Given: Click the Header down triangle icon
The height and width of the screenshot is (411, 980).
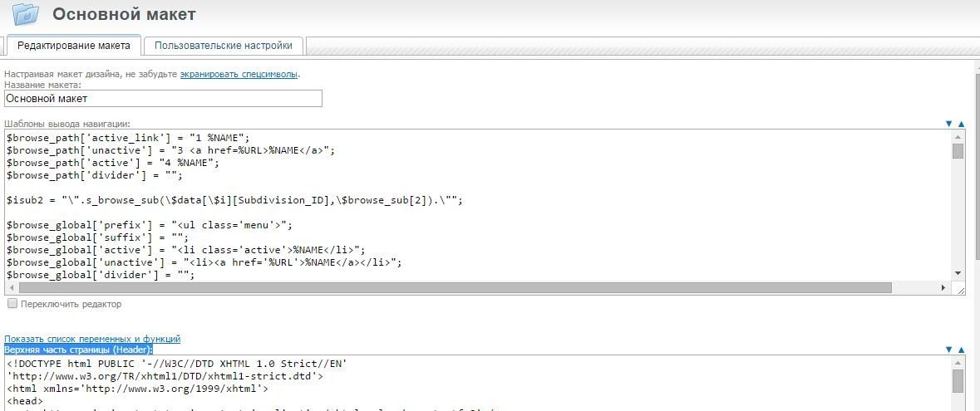Looking at the screenshot, I should coord(948,350).
